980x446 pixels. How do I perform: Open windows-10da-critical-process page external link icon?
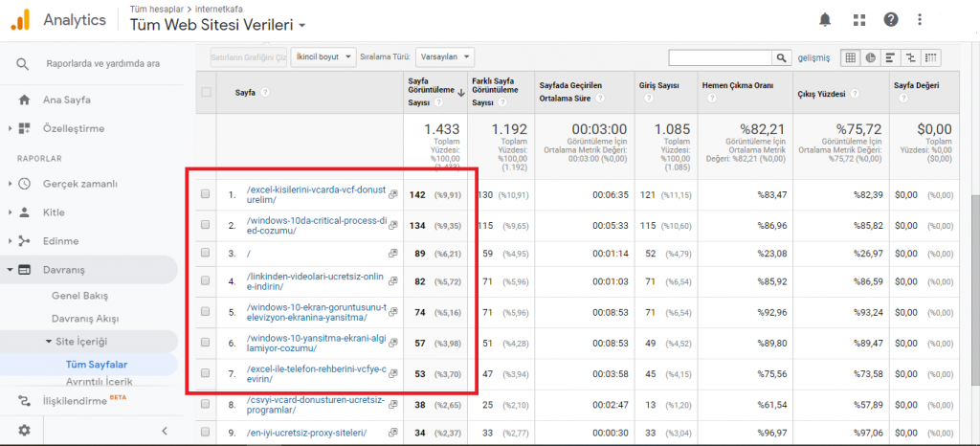click(x=393, y=225)
